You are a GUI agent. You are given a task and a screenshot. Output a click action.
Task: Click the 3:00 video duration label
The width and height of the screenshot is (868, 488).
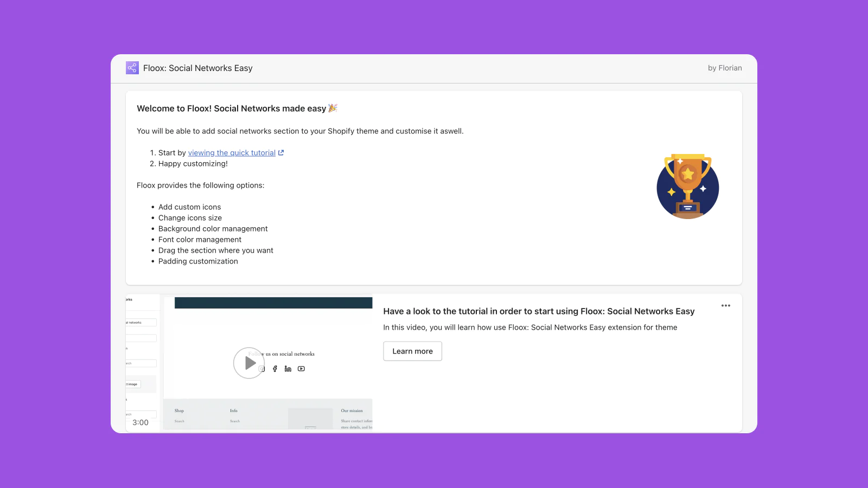(141, 422)
